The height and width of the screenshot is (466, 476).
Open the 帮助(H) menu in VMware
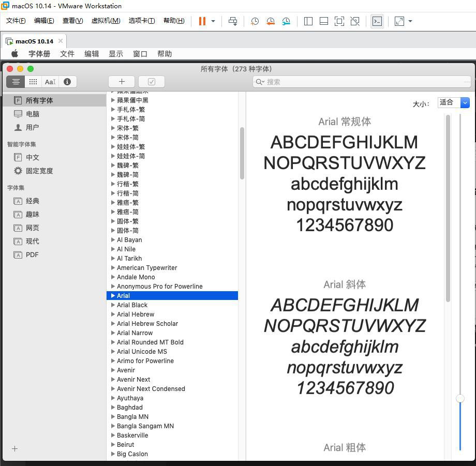(x=174, y=21)
